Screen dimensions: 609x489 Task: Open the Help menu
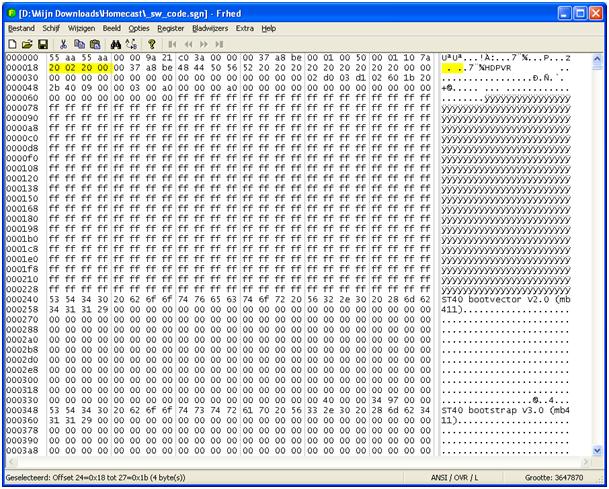point(268,28)
